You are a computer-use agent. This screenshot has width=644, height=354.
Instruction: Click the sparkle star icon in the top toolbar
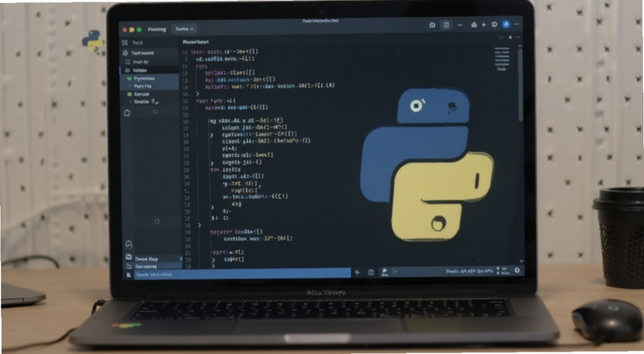click(x=484, y=25)
